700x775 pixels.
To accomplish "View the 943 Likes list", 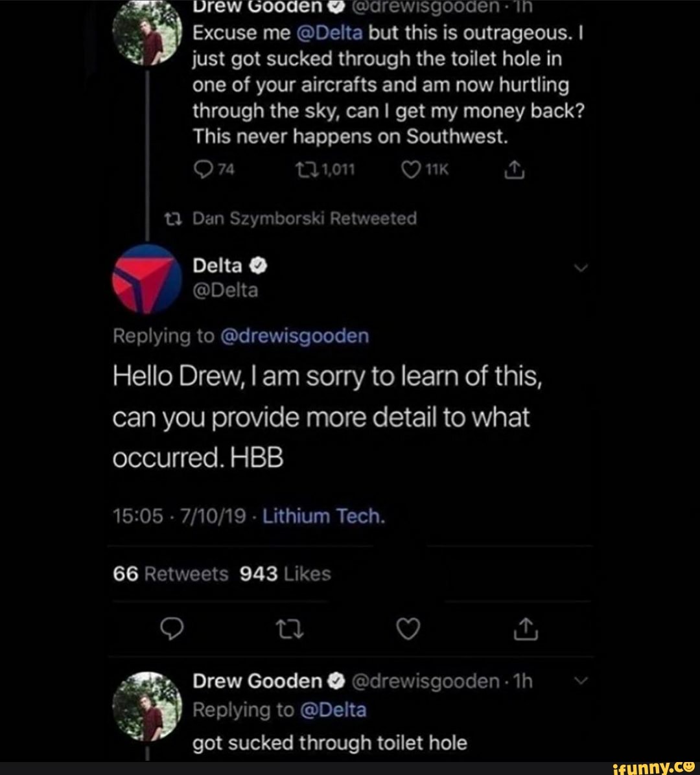I will 285,574.
